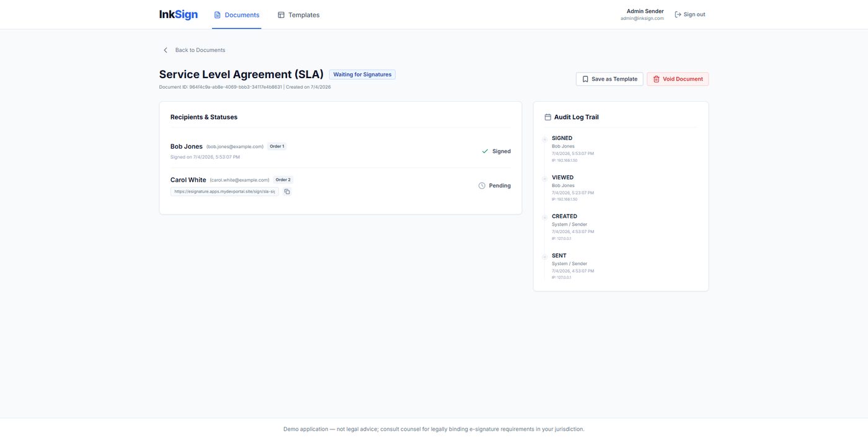Viewport: 868px width, 440px height.
Task: Click the timeline dot for SENT event
Action: click(544, 257)
